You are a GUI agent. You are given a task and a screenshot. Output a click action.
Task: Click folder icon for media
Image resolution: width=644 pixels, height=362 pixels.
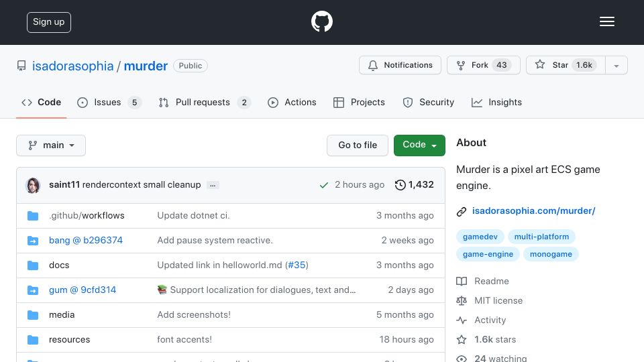(33, 315)
